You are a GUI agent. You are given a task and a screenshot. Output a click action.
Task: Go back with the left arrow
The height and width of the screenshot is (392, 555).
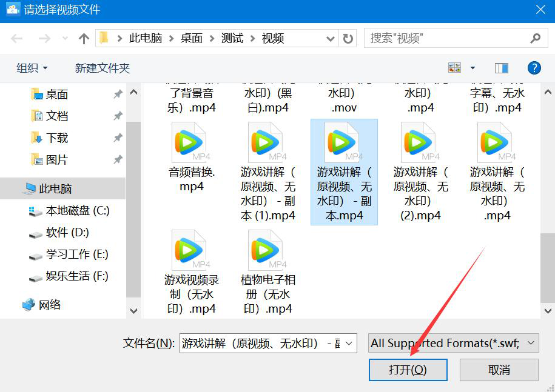pos(16,38)
